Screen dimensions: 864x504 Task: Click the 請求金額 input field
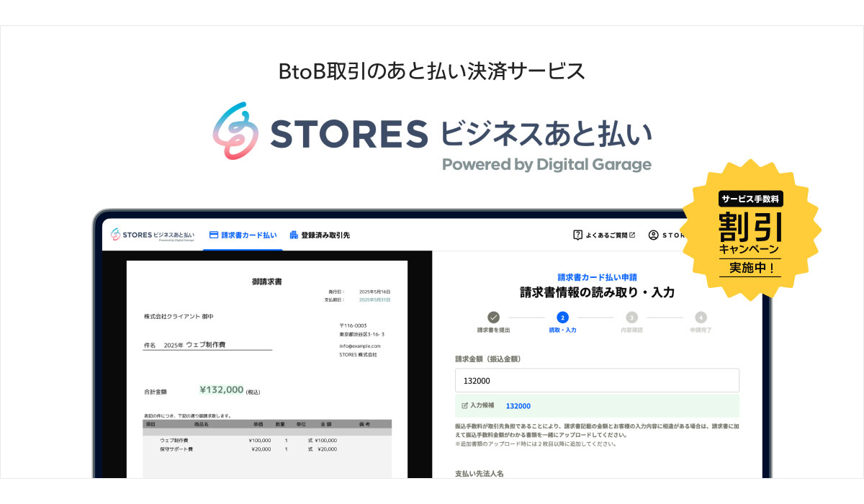click(597, 381)
